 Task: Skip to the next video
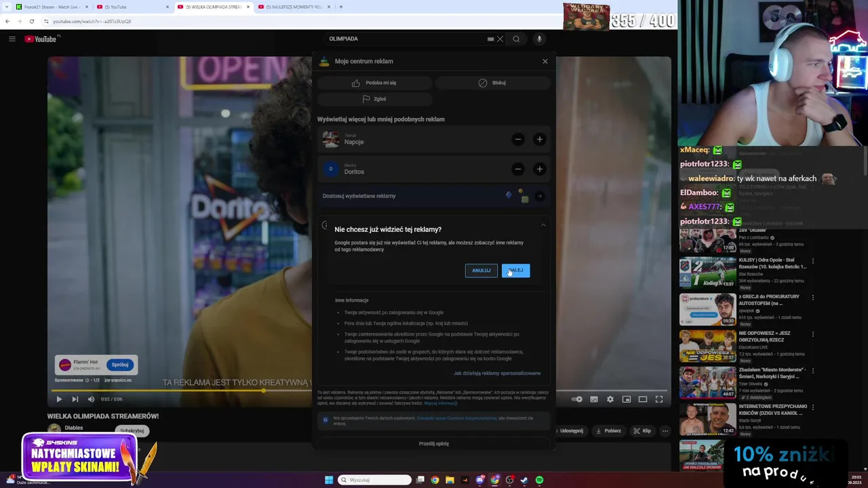pyautogui.click(x=75, y=399)
